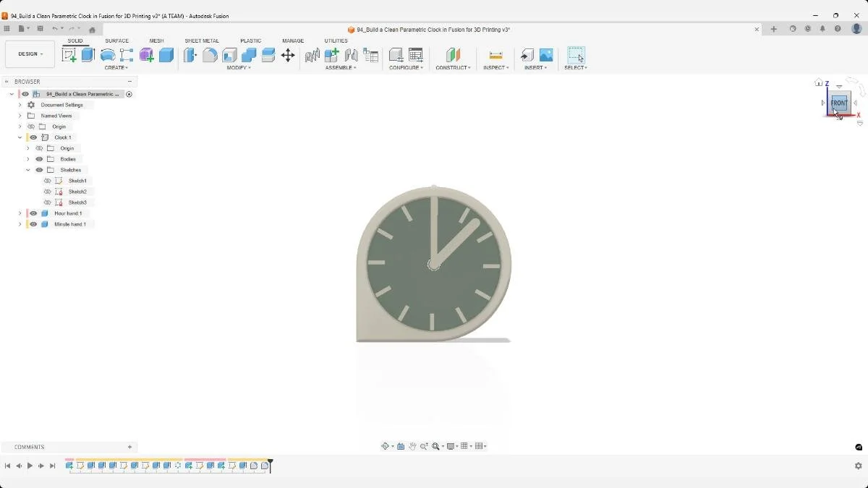Image resolution: width=868 pixels, height=488 pixels.
Task: Activate the Orbit tool in the navigation bar
Action: (x=386, y=446)
